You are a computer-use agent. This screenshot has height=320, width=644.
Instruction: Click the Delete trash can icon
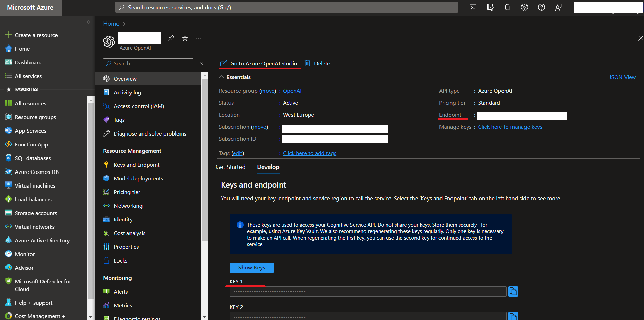click(x=307, y=63)
